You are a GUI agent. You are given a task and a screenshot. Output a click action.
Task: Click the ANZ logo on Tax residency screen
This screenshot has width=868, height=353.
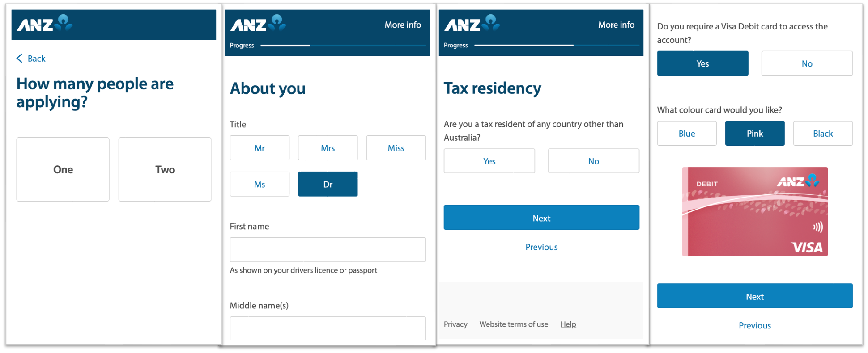(x=472, y=24)
